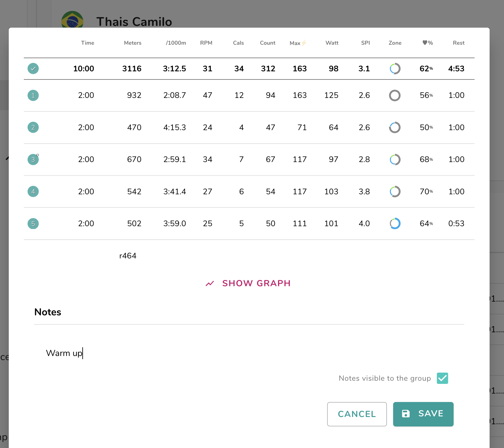
Task: Click average pace value 3:12.5 in summary row
Action: (x=174, y=69)
